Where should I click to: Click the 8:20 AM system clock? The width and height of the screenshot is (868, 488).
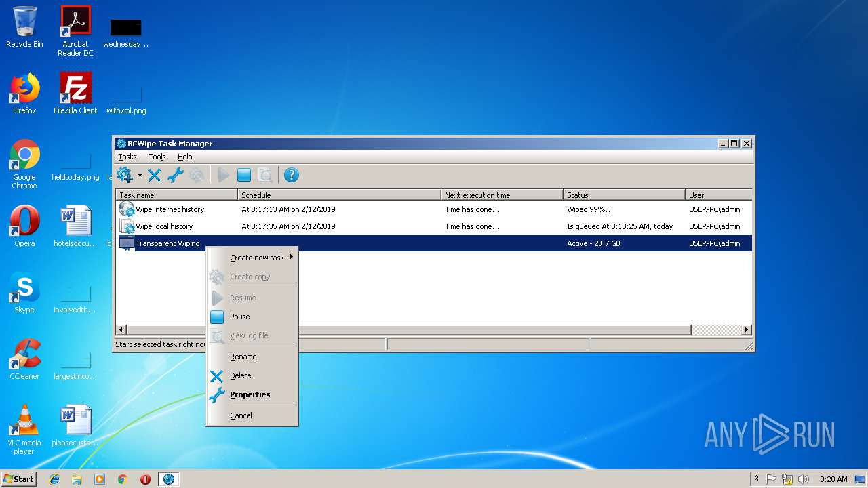point(833,479)
